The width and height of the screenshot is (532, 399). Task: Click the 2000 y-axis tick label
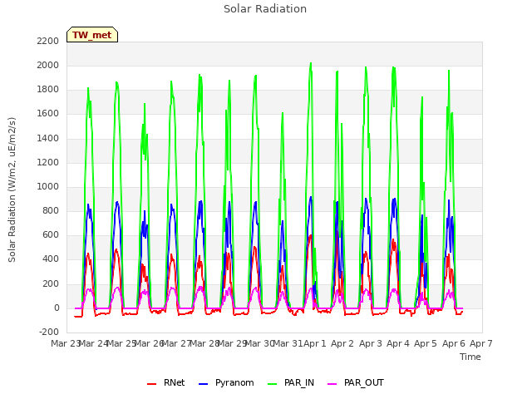(48, 65)
